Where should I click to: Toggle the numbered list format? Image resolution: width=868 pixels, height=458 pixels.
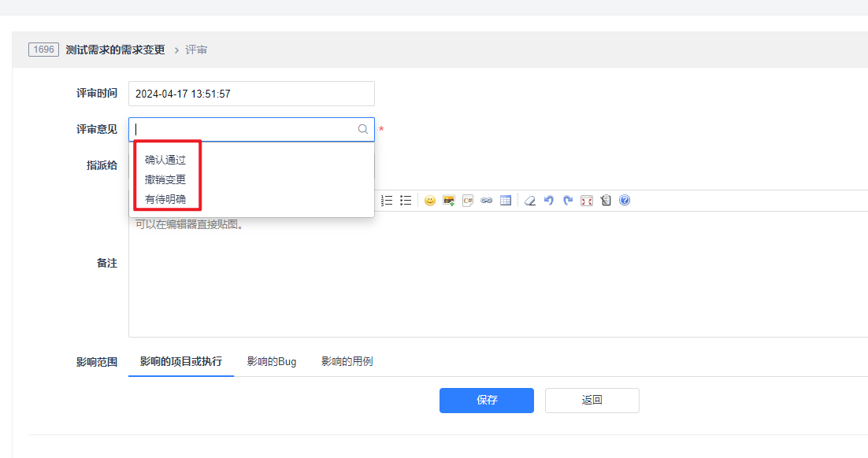click(x=387, y=201)
